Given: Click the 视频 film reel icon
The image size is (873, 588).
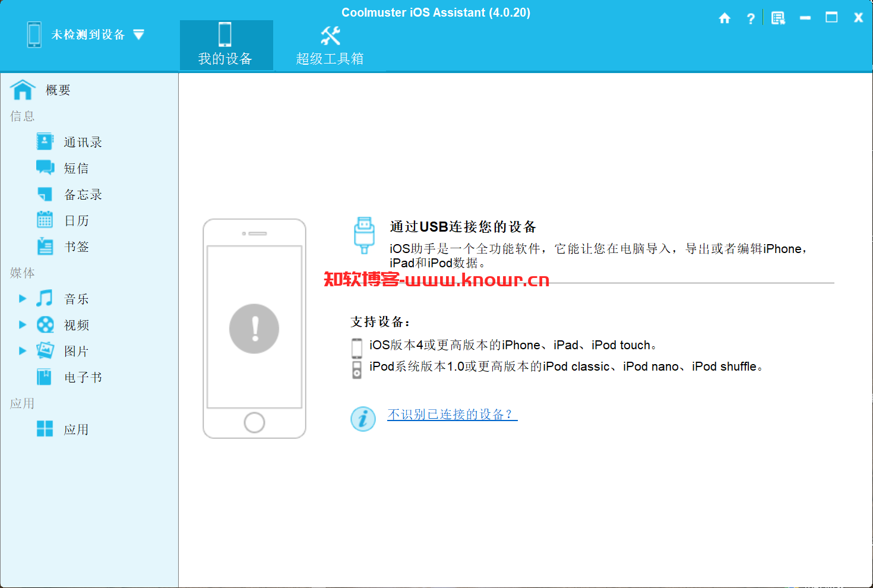Looking at the screenshot, I should click(x=45, y=324).
